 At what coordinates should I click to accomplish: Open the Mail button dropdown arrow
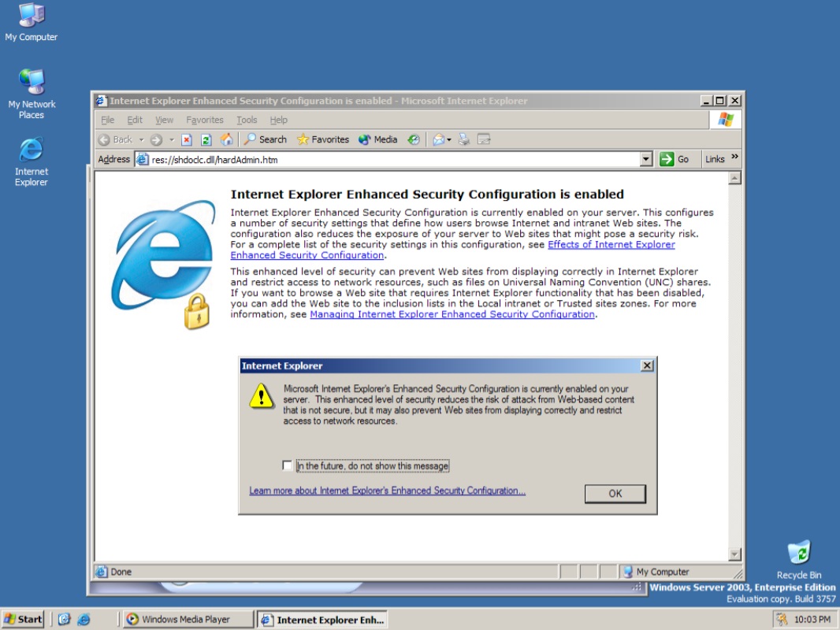coord(449,139)
